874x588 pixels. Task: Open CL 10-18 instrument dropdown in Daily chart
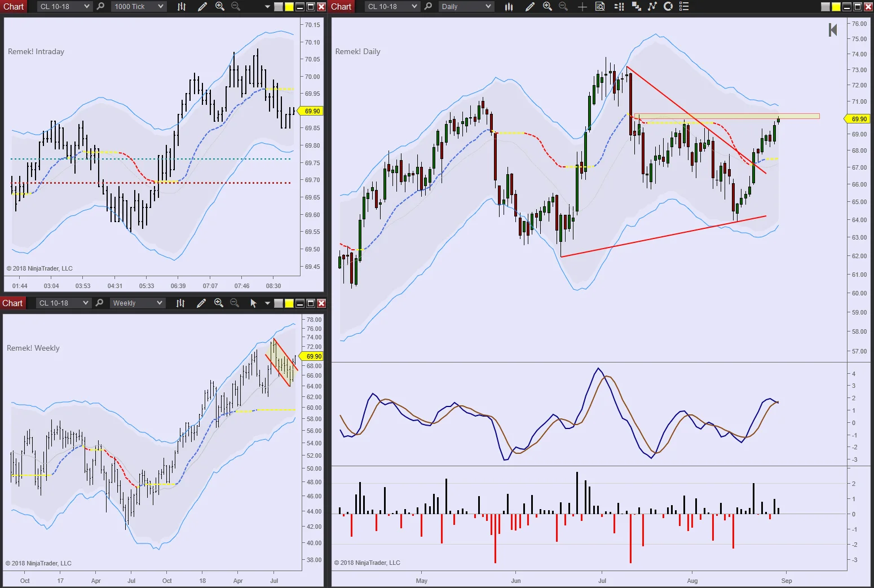coord(392,7)
